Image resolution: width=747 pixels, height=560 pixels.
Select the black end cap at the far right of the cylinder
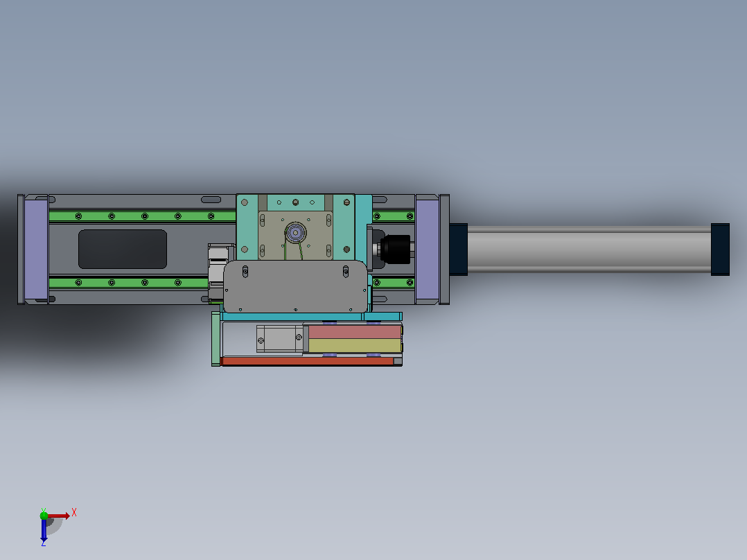pyautogui.click(x=720, y=250)
